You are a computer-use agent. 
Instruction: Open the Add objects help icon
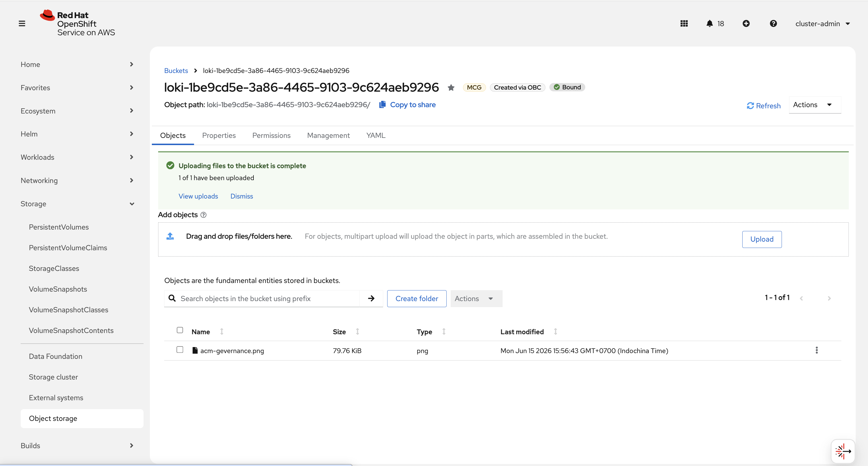click(204, 215)
